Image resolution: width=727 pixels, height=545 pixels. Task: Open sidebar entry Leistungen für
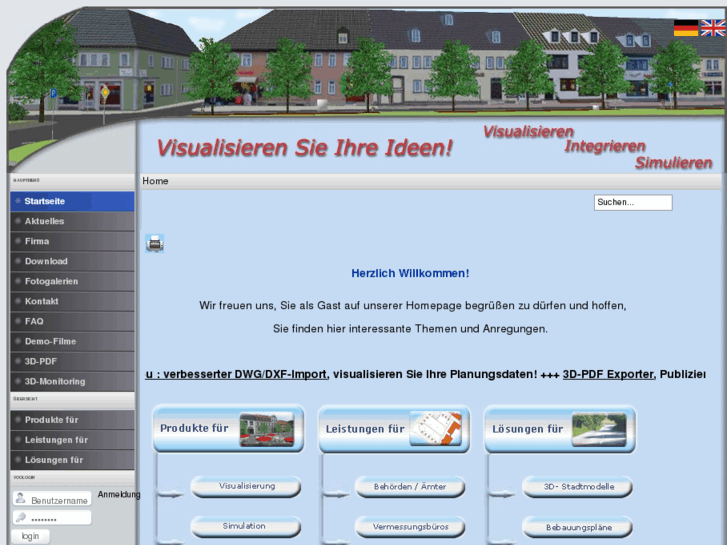[72, 440]
